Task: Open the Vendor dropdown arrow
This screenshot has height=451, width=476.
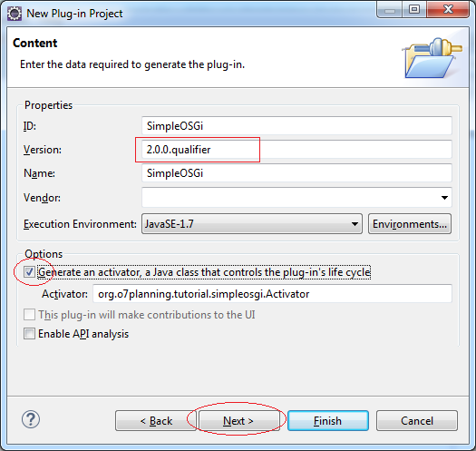Action: coord(444,198)
